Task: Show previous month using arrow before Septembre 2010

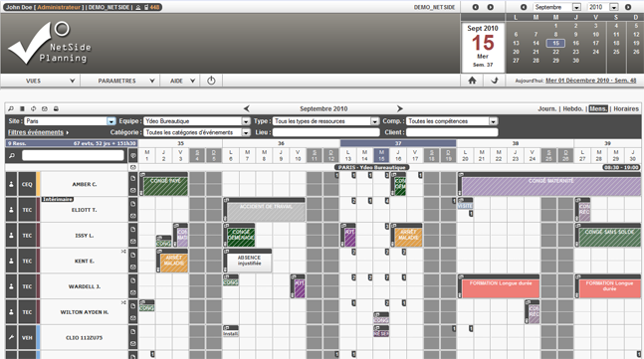Action: click(x=247, y=108)
